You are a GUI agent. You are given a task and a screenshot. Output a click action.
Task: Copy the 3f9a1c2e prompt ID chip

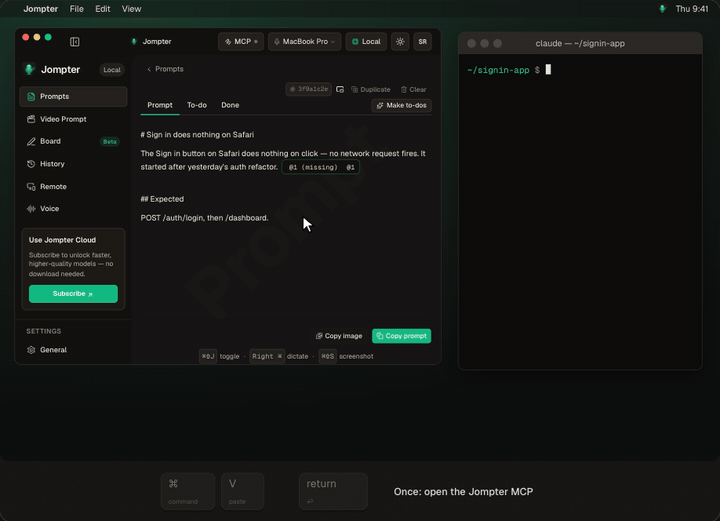point(309,89)
